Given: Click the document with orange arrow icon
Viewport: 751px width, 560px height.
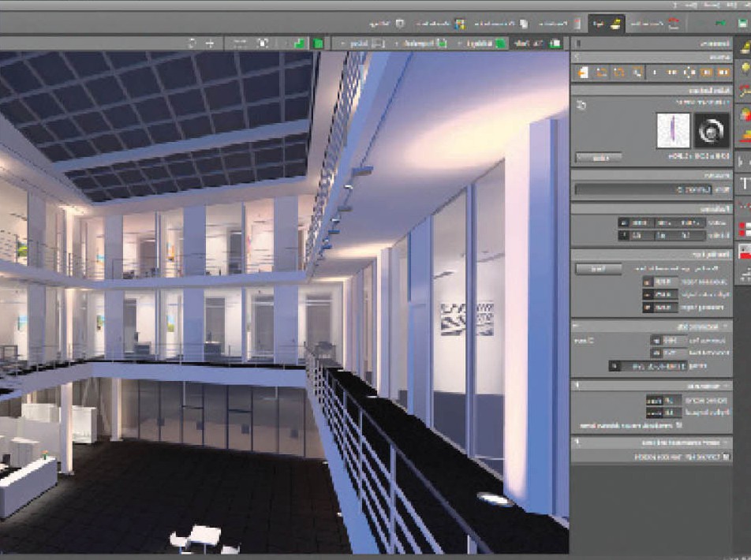Looking at the screenshot, I should coord(583,73).
